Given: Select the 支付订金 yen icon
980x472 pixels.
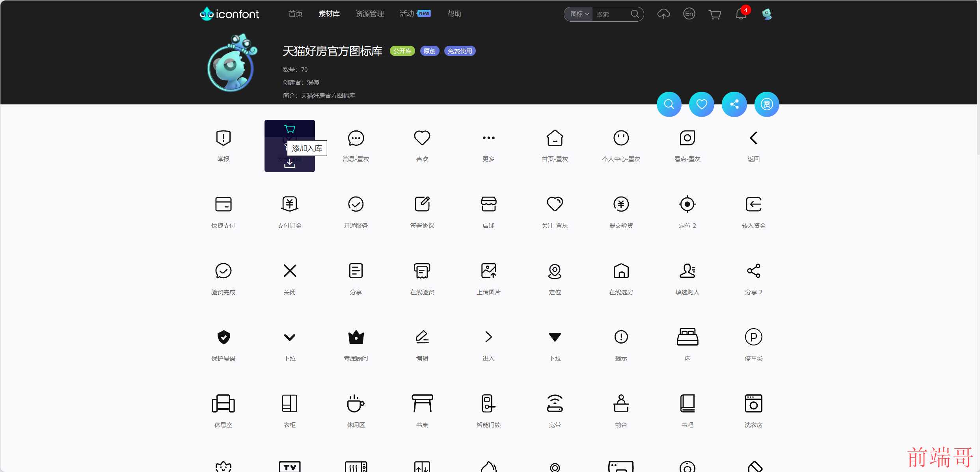Looking at the screenshot, I should pos(290,204).
